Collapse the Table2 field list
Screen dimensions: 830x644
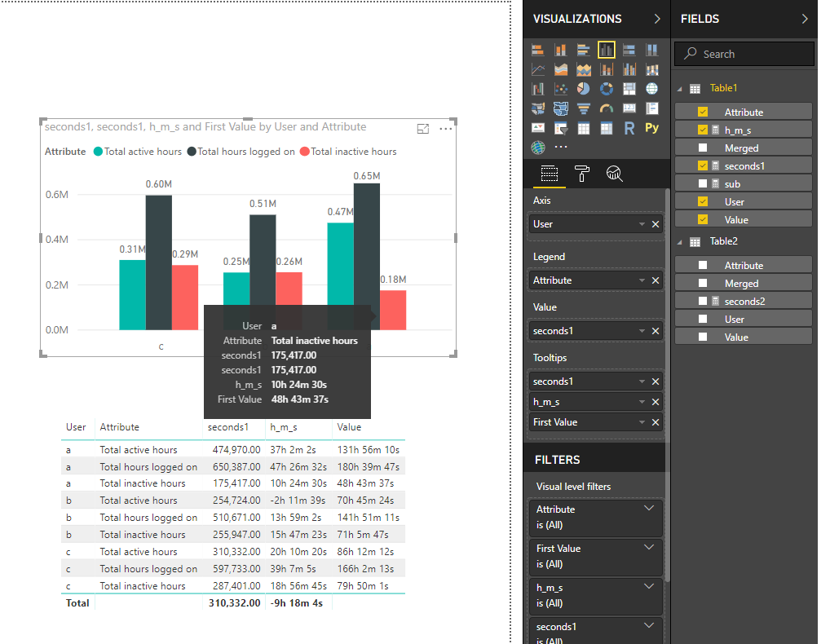(680, 242)
